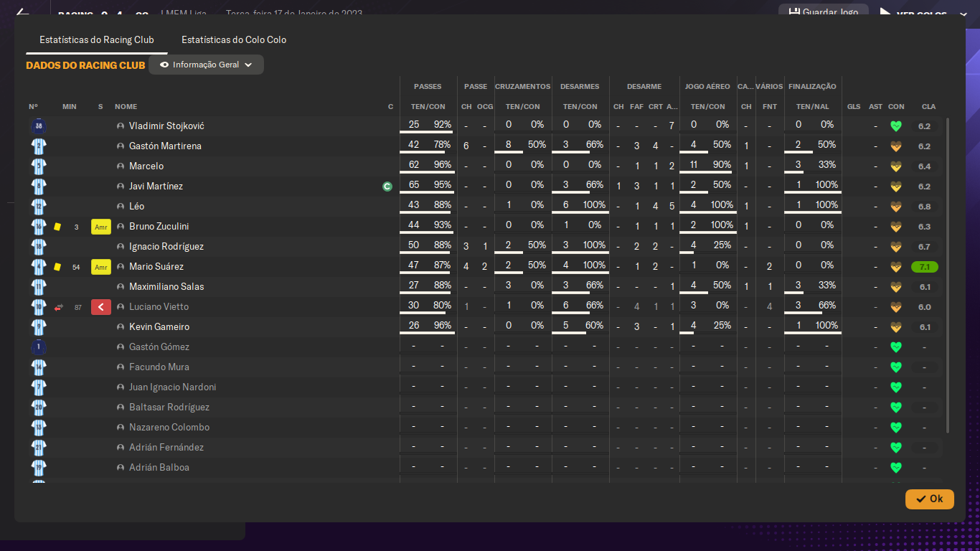Click the FINALIZAÇÃO group header
The width and height of the screenshot is (980, 551).
click(x=812, y=86)
